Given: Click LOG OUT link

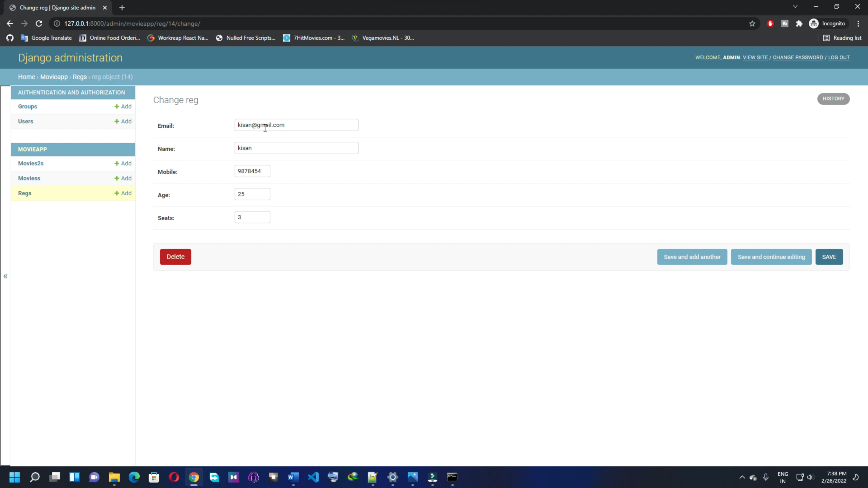Looking at the screenshot, I should 839,57.
